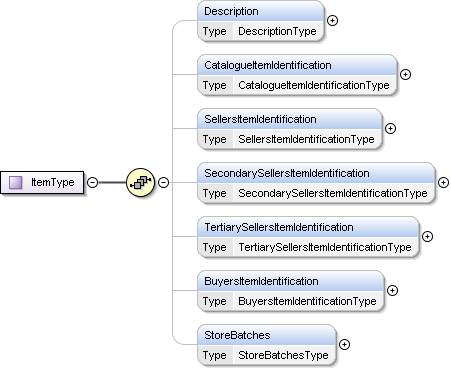Viewport: 451px width, 370px height.
Task: Collapse the sequence compositor children
Action: [x=163, y=182]
